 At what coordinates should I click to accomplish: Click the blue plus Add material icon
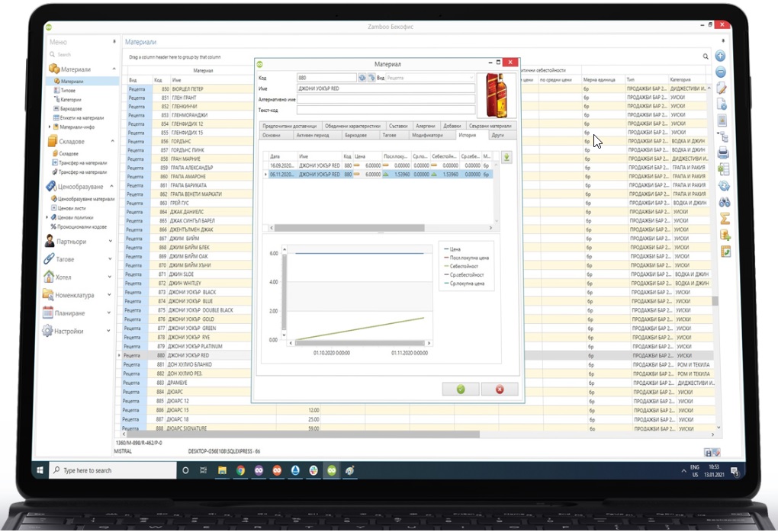pos(721,56)
